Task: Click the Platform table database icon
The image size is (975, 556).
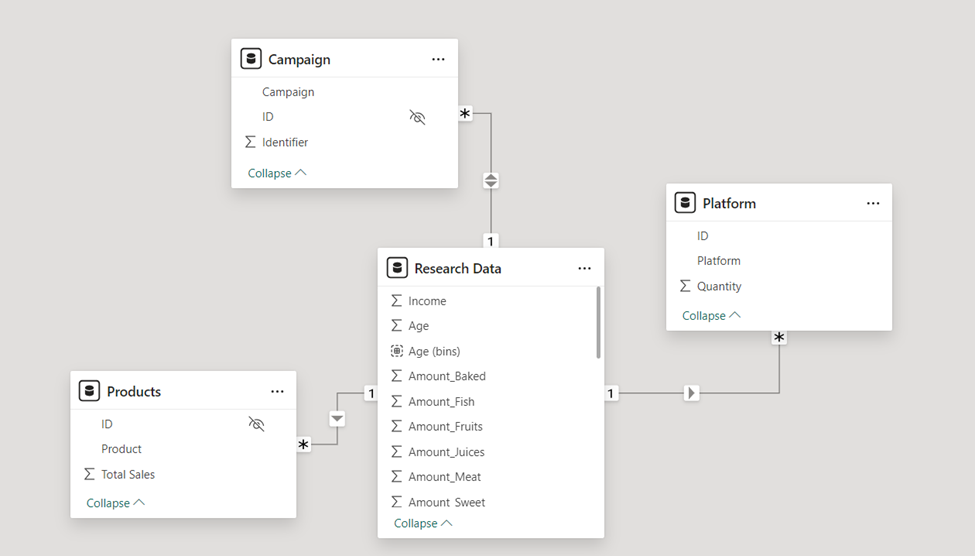Action: point(685,203)
